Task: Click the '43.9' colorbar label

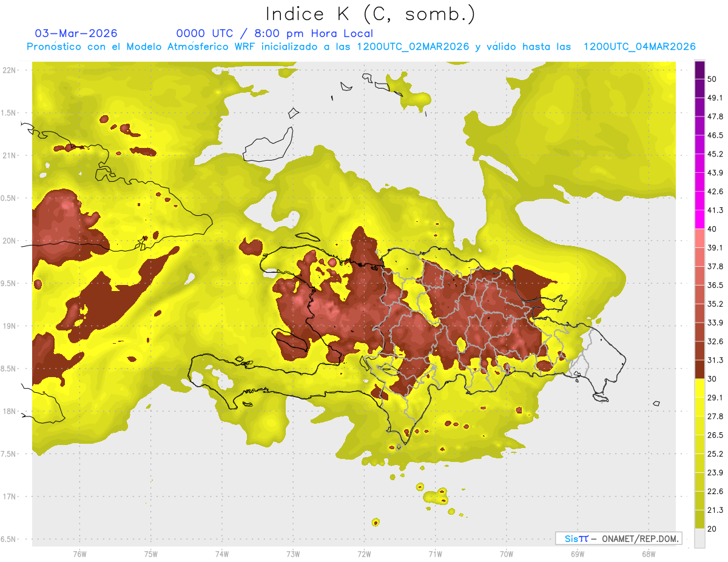Action: (715, 173)
